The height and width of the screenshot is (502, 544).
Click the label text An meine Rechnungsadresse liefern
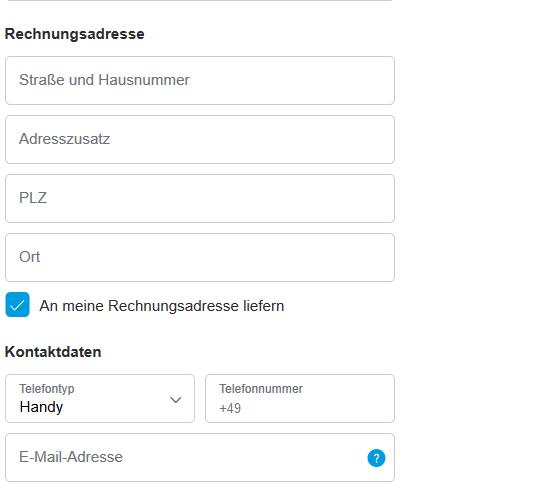(x=162, y=306)
